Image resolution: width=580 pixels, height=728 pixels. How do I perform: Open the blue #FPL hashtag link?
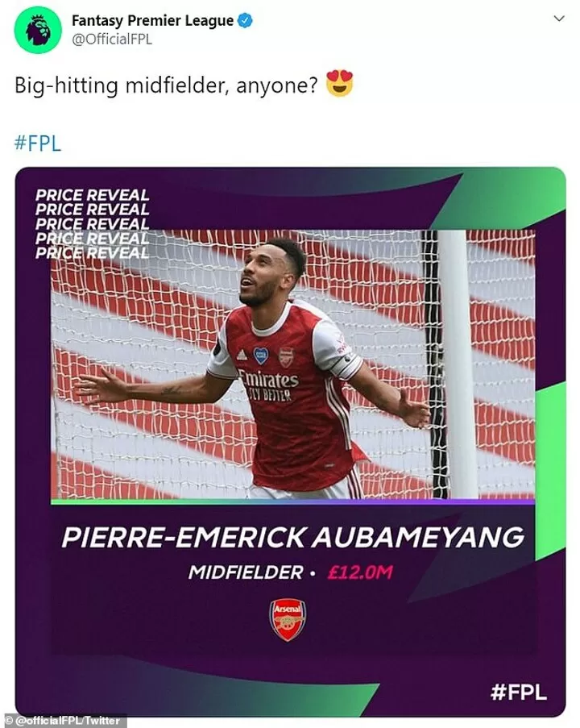click(38, 145)
